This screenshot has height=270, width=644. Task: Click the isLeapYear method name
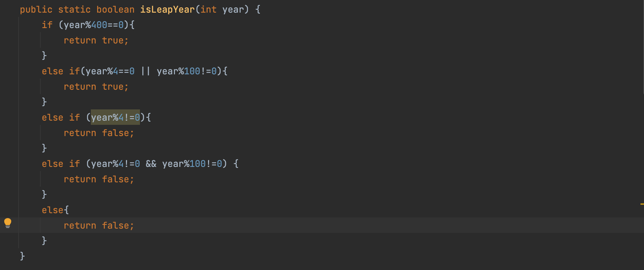coord(167,9)
